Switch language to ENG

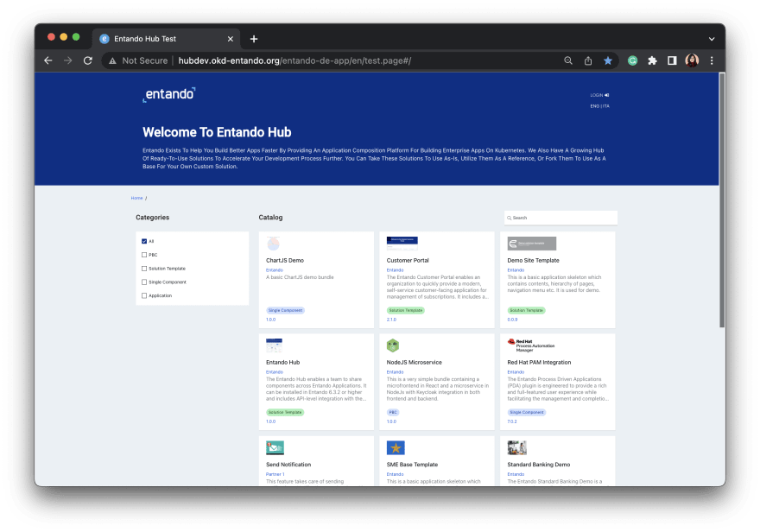pyautogui.click(x=594, y=106)
